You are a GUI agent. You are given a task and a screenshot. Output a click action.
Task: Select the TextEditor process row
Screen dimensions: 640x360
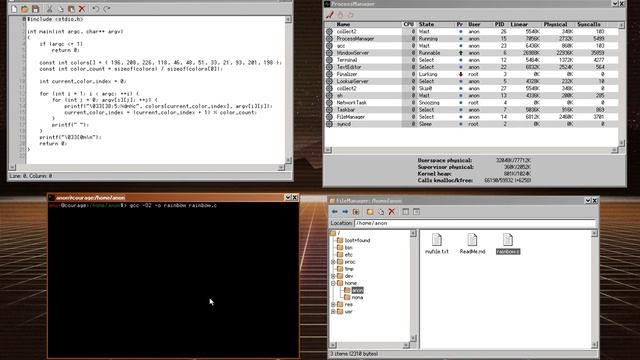(x=472, y=67)
